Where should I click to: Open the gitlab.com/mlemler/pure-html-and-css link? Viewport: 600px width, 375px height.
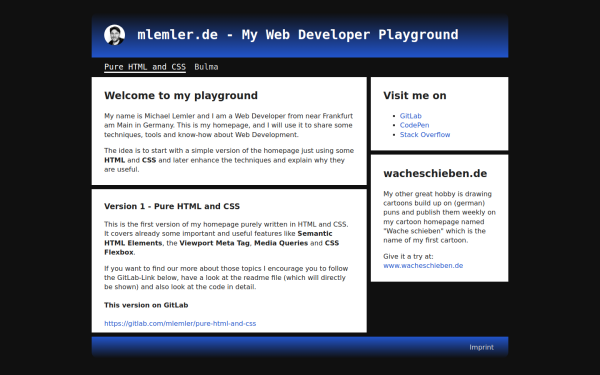pos(180,324)
